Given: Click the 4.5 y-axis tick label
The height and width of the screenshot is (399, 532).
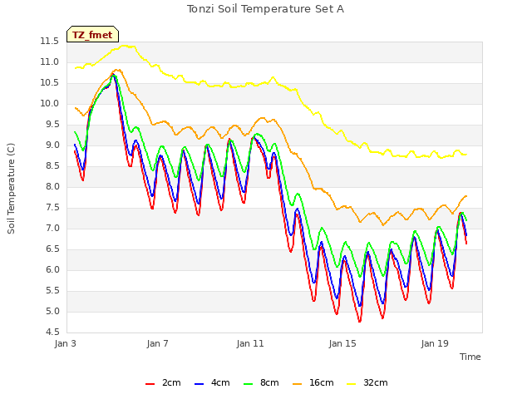Looking at the screenshot, I should pos(52,332).
